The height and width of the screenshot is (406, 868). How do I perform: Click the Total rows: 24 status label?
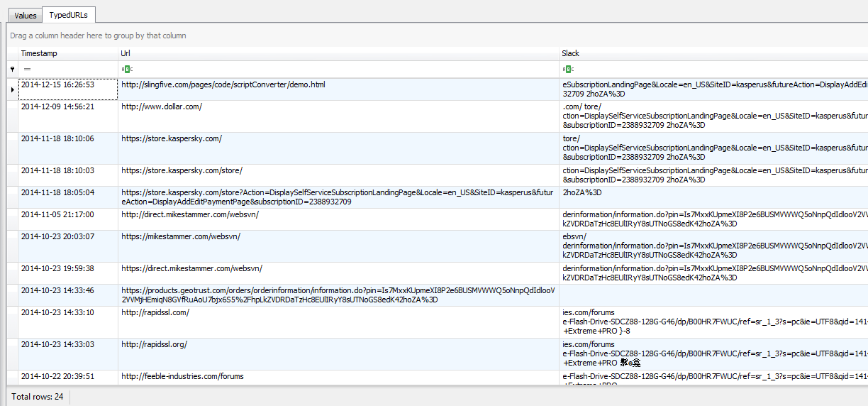click(38, 397)
